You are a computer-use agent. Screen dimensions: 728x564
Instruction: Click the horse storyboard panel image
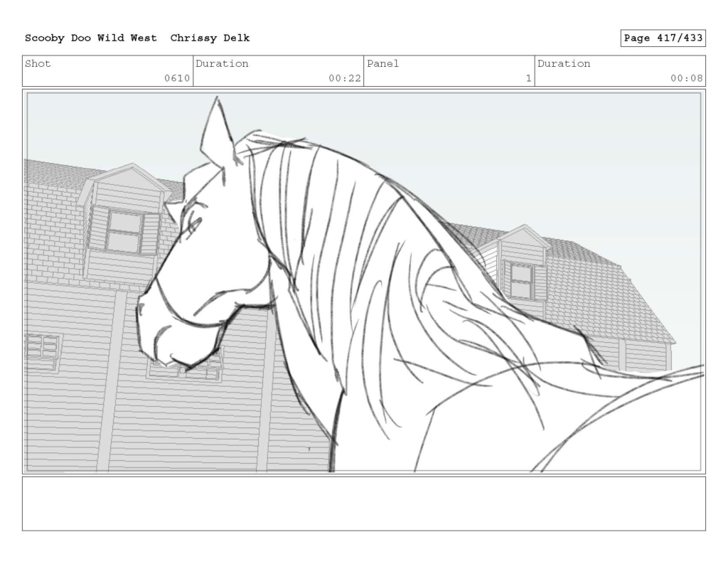coord(364,282)
